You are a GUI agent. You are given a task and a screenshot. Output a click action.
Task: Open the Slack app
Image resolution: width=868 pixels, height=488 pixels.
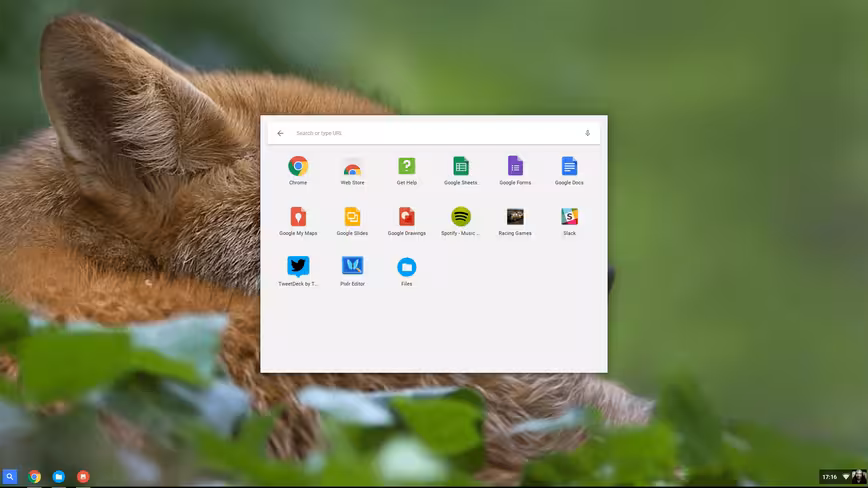569,216
